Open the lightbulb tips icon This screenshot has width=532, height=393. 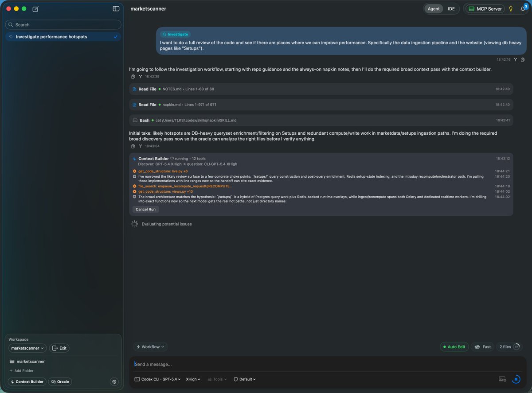click(511, 9)
